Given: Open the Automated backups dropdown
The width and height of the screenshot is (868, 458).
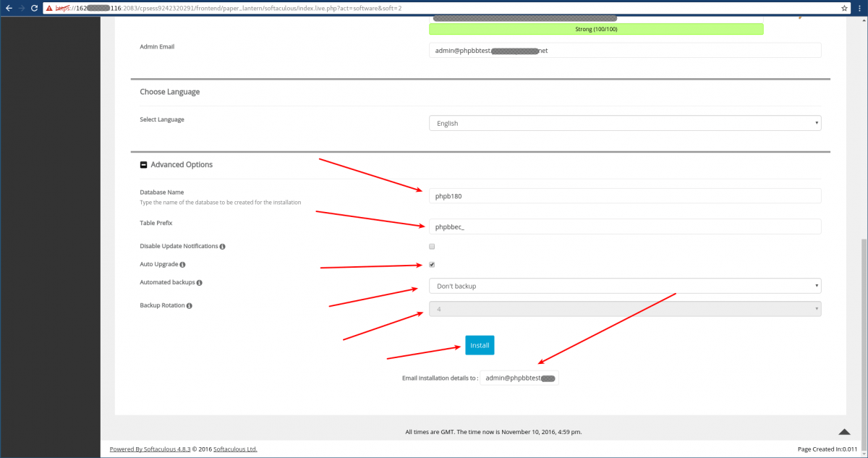Looking at the screenshot, I should pyautogui.click(x=625, y=286).
